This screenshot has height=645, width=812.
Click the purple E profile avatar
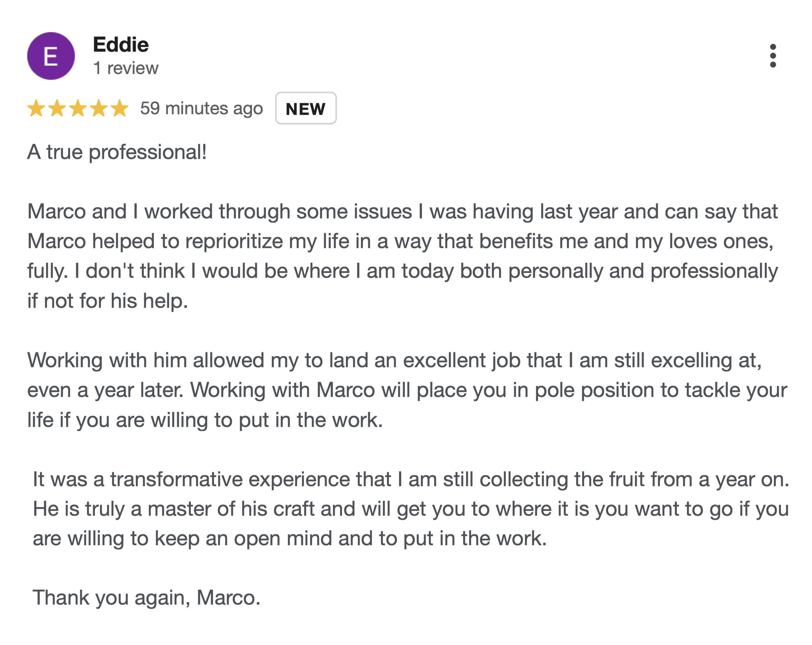click(x=51, y=56)
